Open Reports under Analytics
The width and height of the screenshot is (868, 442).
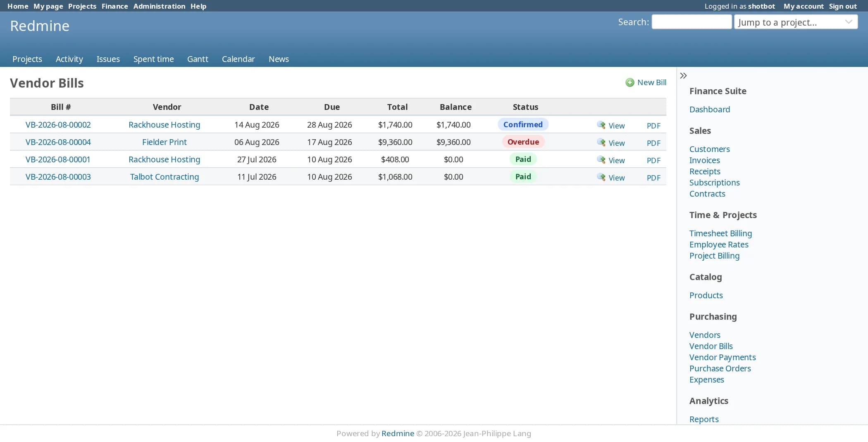(x=704, y=419)
